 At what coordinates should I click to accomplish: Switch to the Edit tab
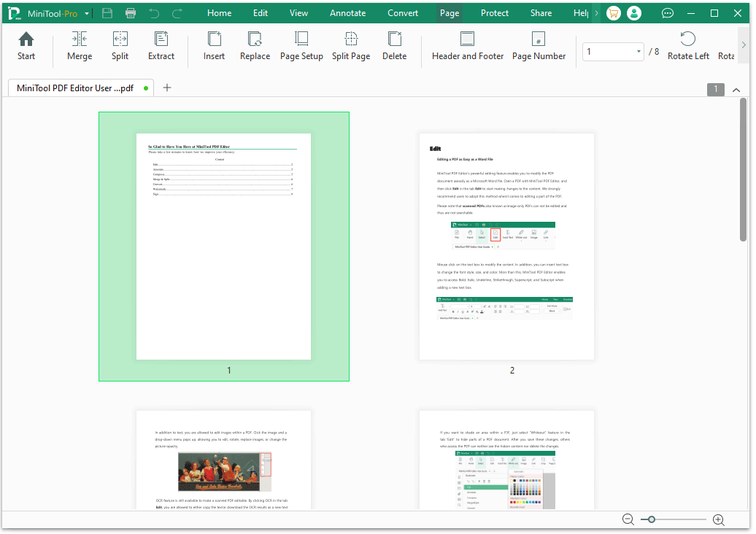click(x=261, y=13)
